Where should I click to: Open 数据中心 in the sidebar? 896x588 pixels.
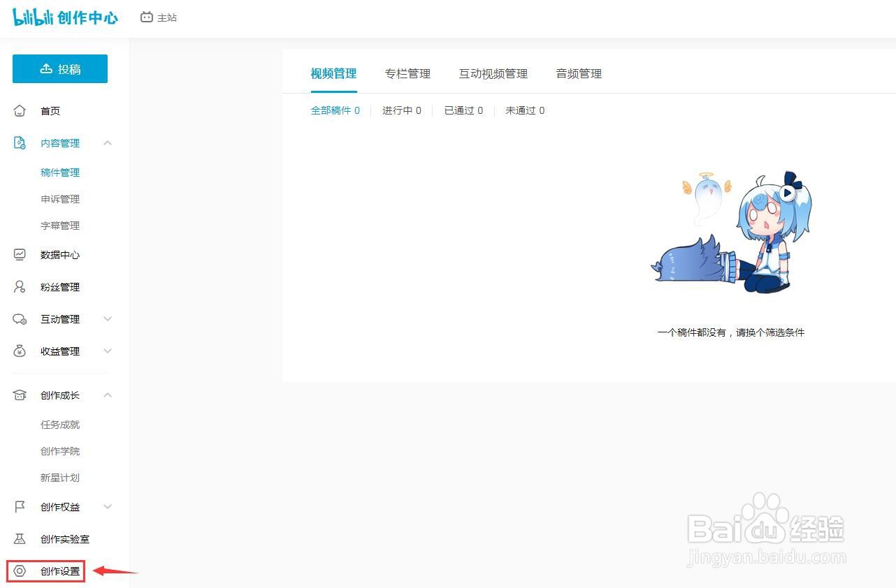pos(60,255)
